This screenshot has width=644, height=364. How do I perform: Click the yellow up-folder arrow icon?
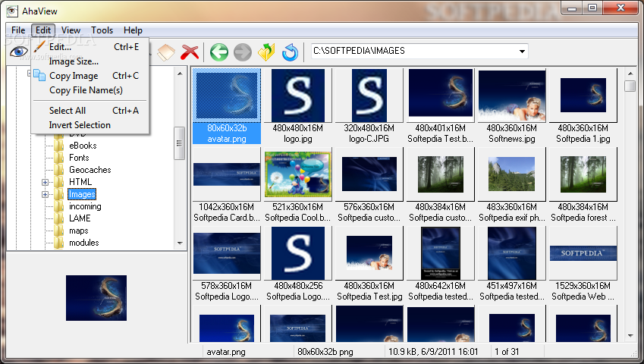(x=266, y=52)
